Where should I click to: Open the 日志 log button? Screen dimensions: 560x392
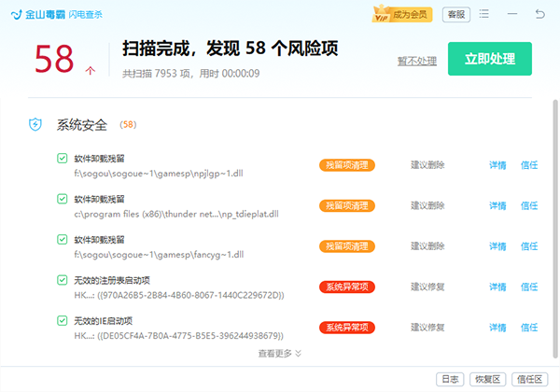click(450, 379)
